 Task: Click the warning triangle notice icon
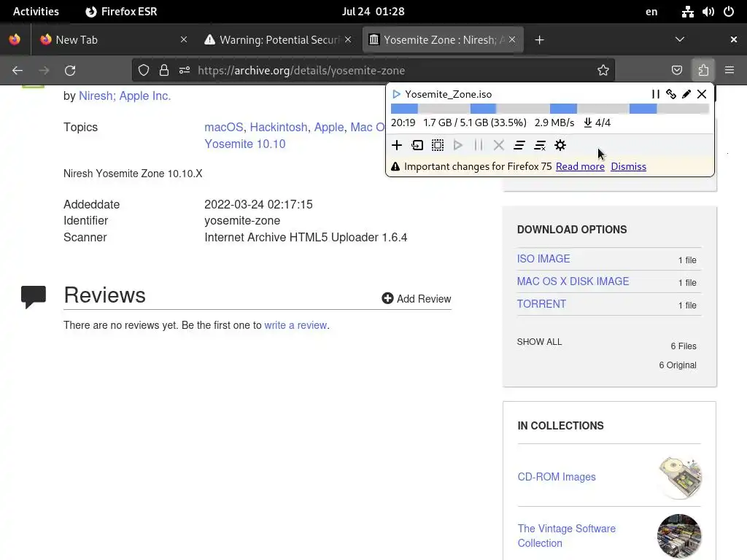pos(395,167)
